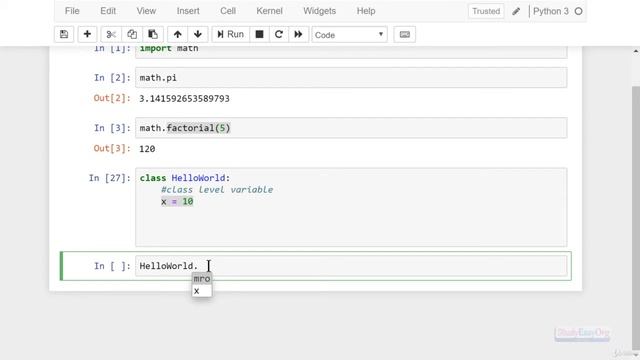
Task: Click the kernel idle circle indicator
Action: pos(578,11)
